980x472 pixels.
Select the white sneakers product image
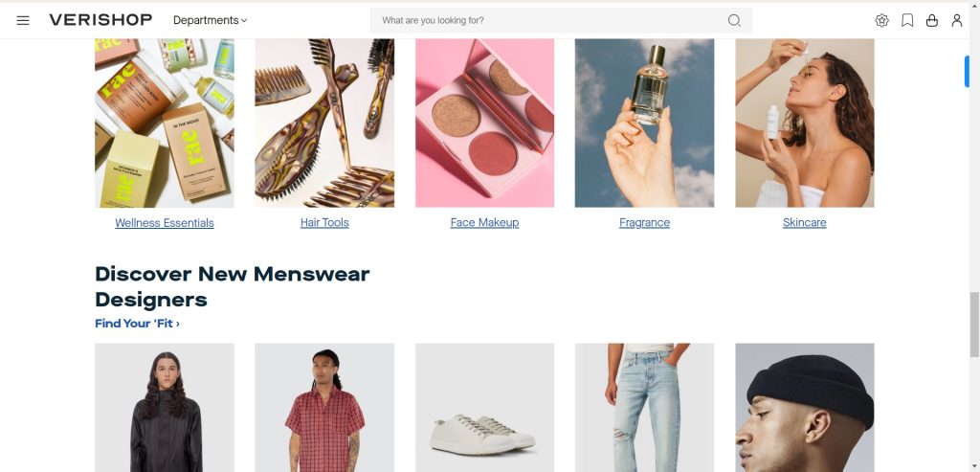tap(484, 408)
